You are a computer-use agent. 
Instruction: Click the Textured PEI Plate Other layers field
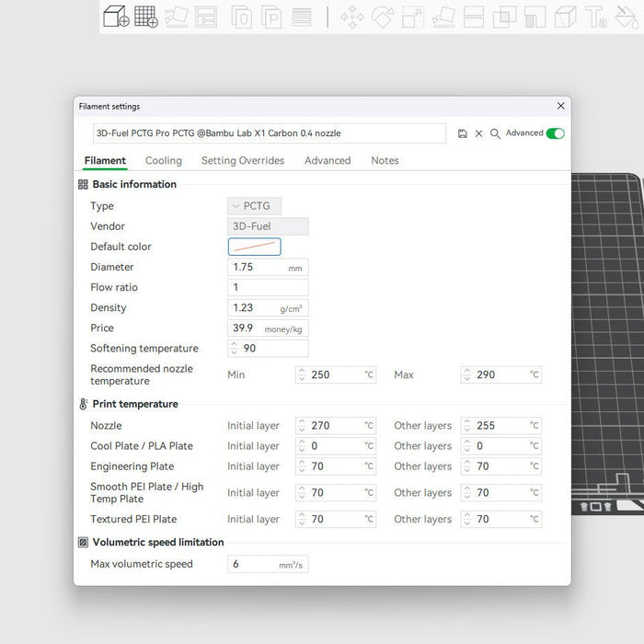[x=501, y=519]
